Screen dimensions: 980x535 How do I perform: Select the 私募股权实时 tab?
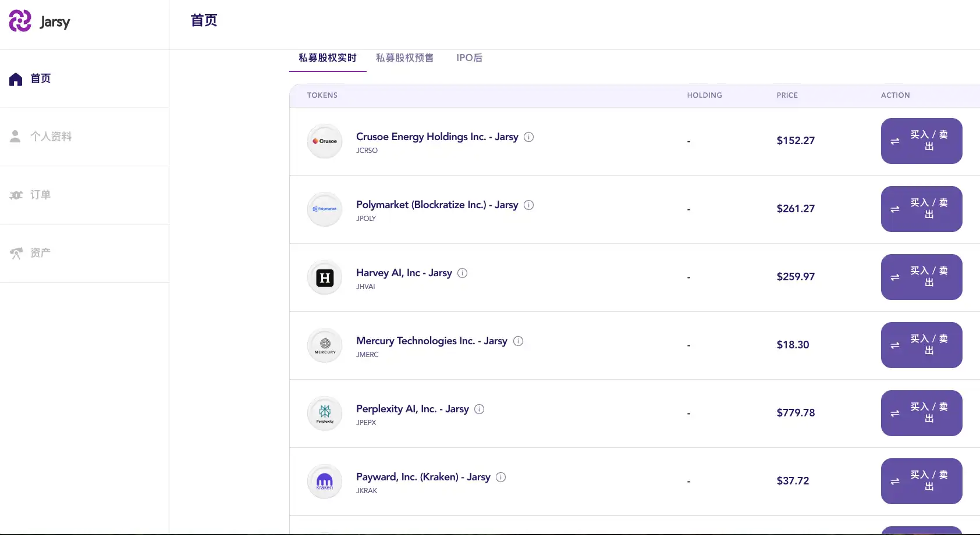pyautogui.click(x=328, y=58)
